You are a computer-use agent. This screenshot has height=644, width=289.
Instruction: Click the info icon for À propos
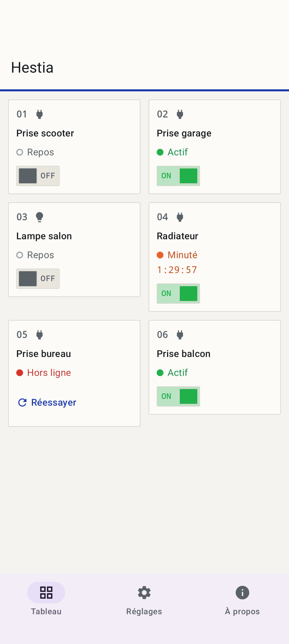pos(242,592)
